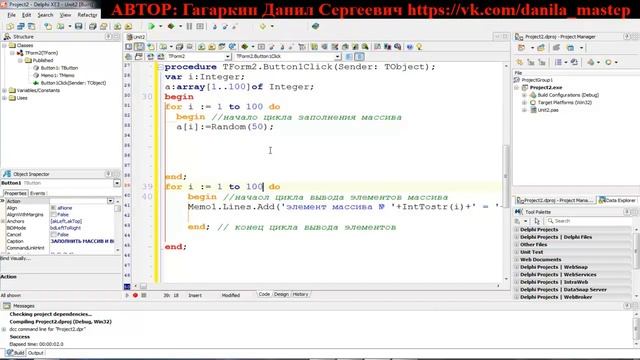Image resolution: width=640 pixels, height=360 pixels.
Task: Click the magnifier icon in the editor toolbar
Action: [x=398, y=47]
